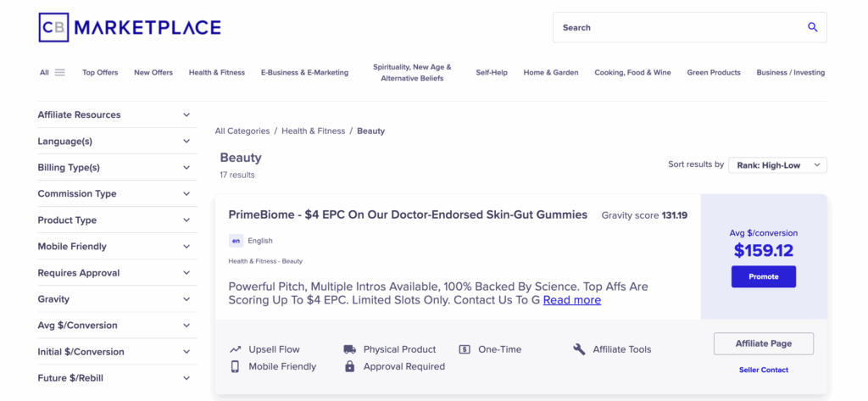Click the blue Promote button
This screenshot has width=868, height=401.
pyautogui.click(x=764, y=276)
